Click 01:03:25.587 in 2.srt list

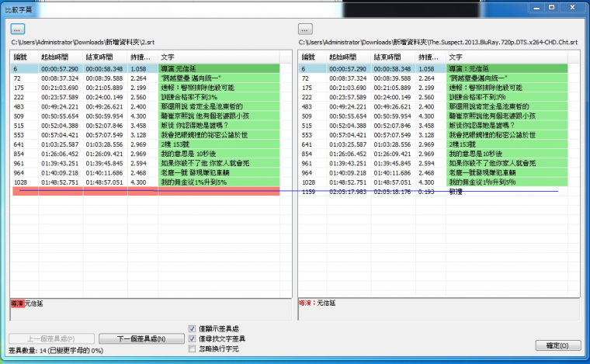[60, 144]
